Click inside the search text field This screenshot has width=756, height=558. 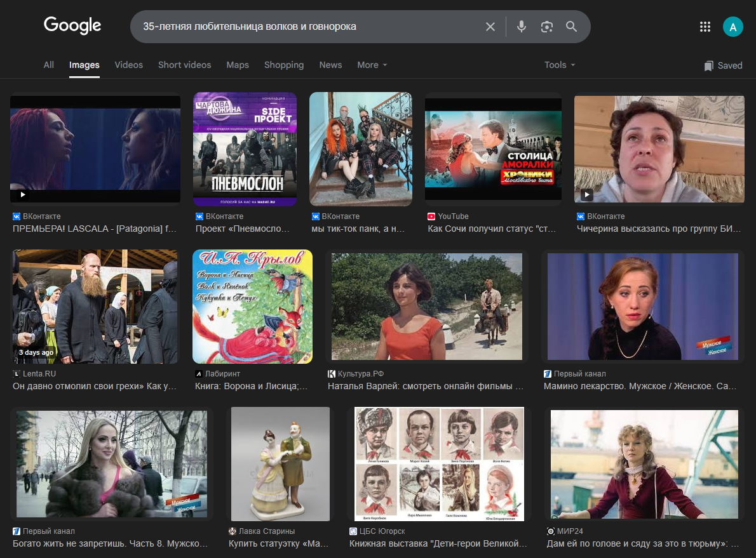point(305,27)
